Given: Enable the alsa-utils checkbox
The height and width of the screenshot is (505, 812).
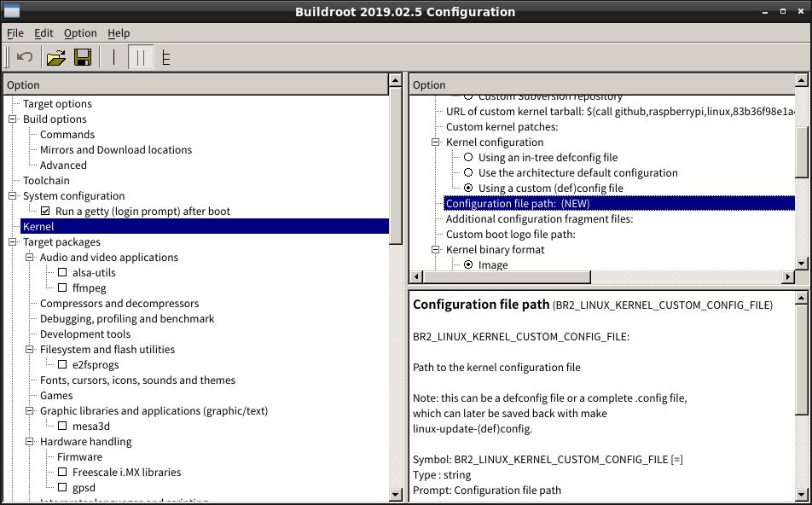Looking at the screenshot, I should point(62,272).
